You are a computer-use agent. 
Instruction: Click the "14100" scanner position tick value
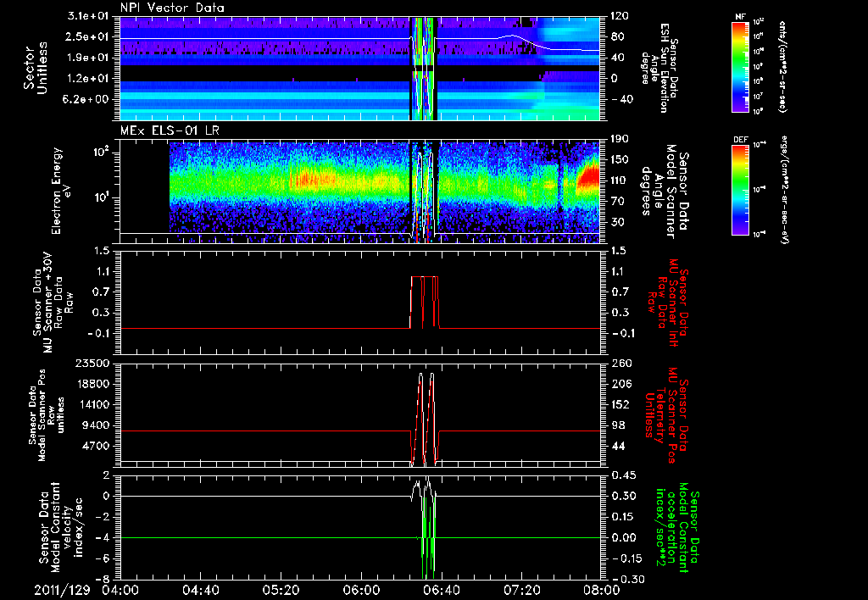pyautogui.click(x=93, y=404)
